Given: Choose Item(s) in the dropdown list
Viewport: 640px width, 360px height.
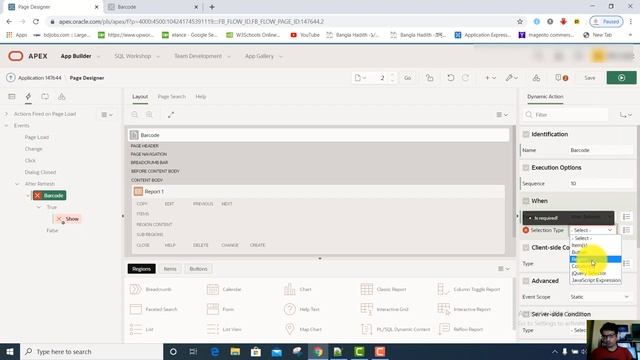Looking at the screenshot, I should [x=580, y=245].
